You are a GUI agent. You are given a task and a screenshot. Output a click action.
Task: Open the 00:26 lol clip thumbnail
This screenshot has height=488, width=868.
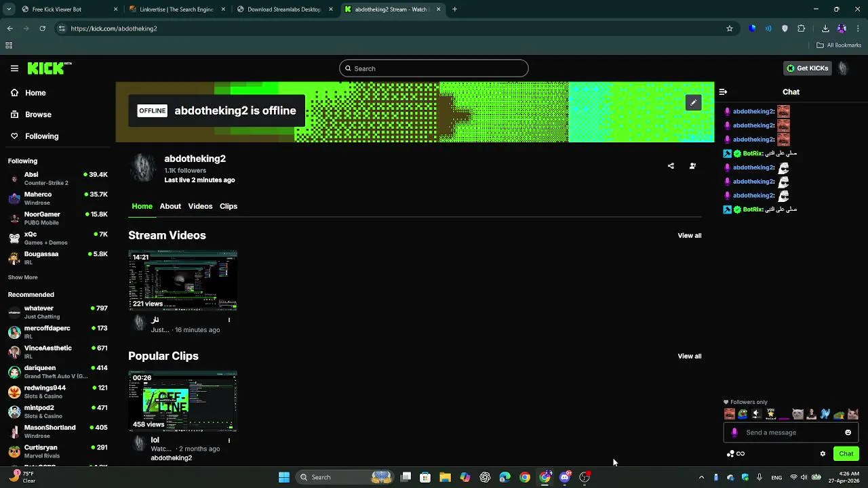point(182,401)
